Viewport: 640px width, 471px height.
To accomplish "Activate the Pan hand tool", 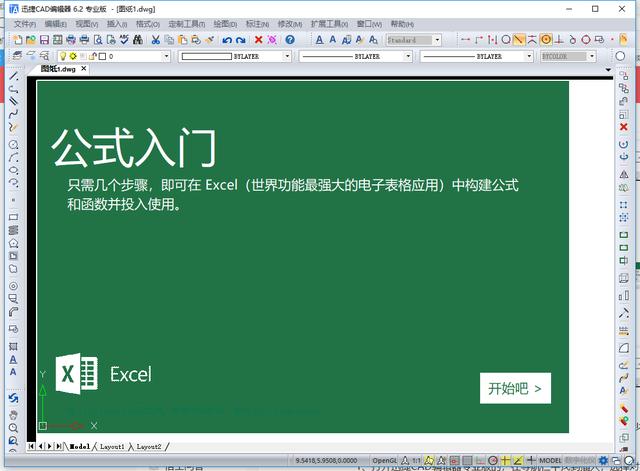I will click(x=13, y=413).
